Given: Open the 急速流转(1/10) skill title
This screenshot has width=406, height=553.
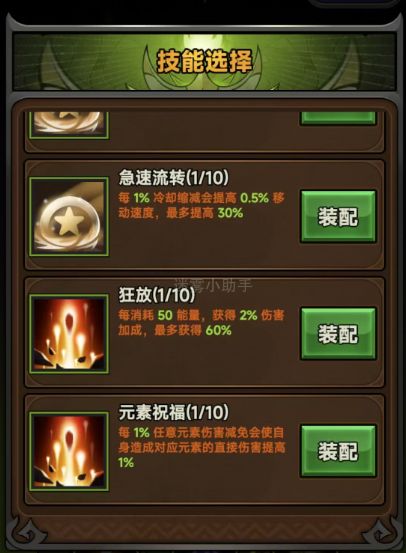Looking at the screenshot, I should 173,177.
